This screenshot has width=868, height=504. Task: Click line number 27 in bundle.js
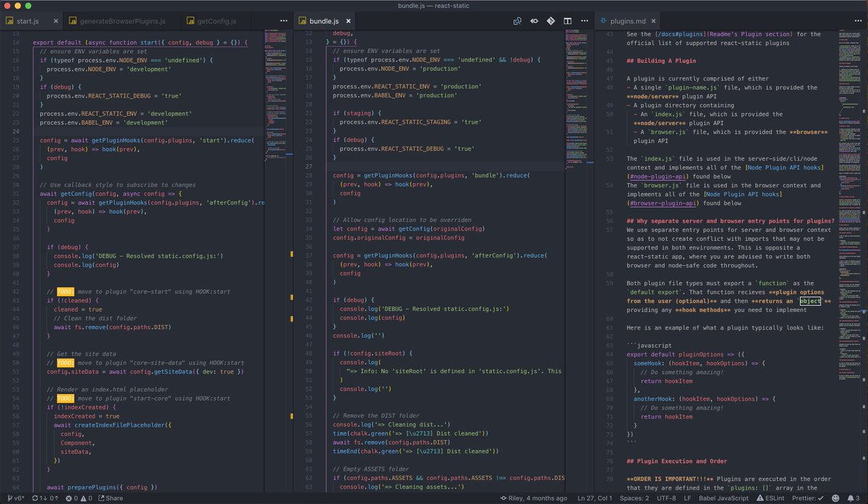click(x=310, y=166)
